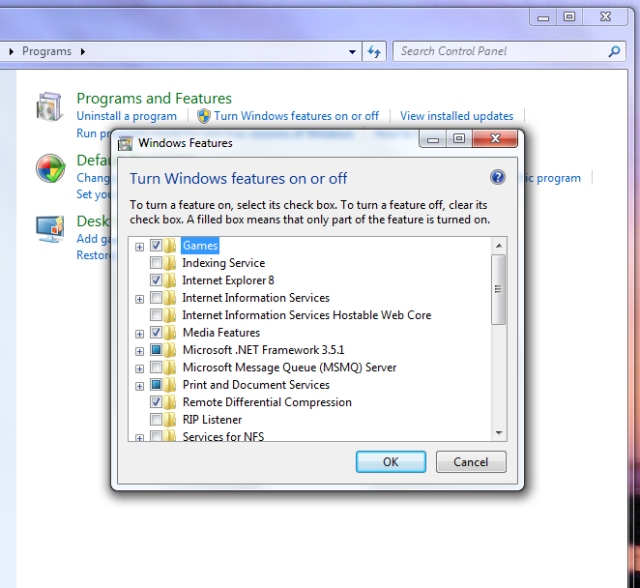640x588 pixels.
Task: Click the feature list scroll down arrow
Action: click(499, 433)
